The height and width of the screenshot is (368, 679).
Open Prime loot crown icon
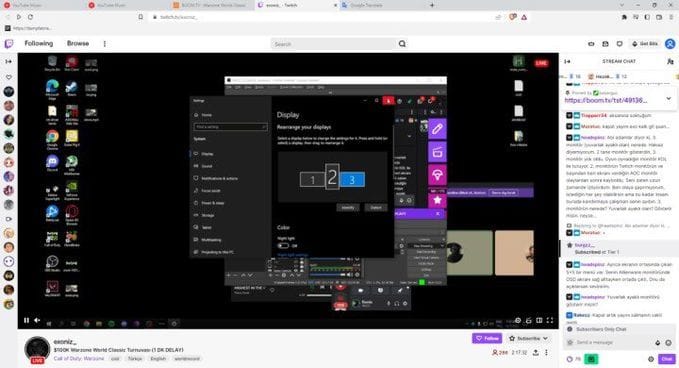point(591,44)
